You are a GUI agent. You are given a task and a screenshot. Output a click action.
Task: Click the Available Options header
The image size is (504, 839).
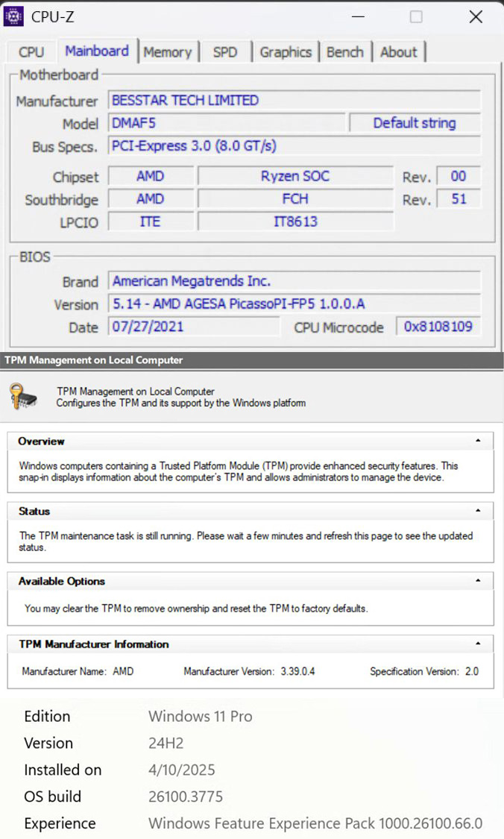251,580
